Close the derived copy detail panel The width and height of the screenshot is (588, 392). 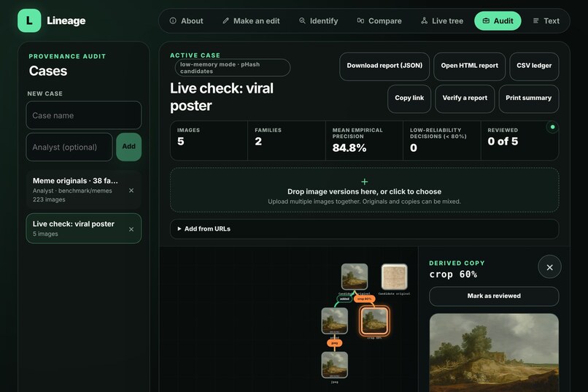(549, 267)
